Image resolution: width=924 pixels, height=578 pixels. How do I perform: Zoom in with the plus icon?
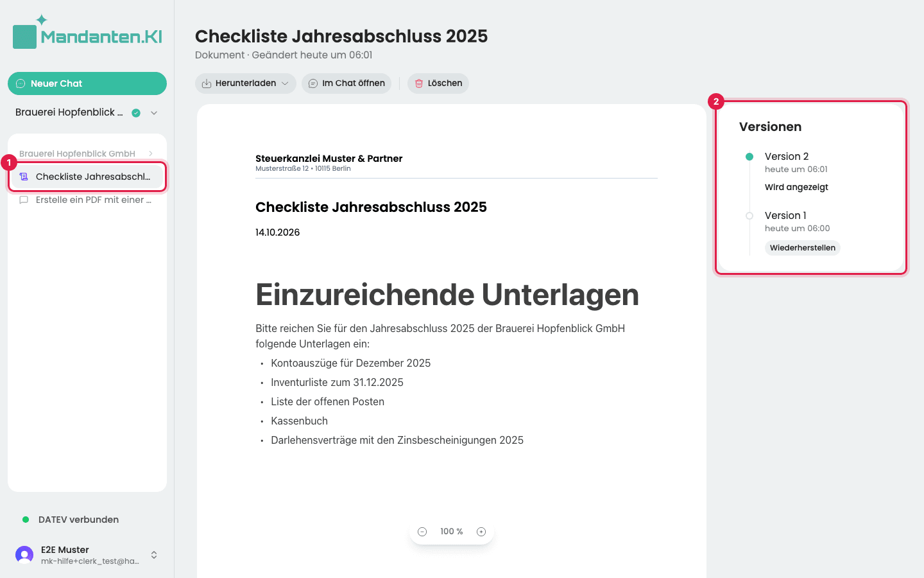click(481, 532)
